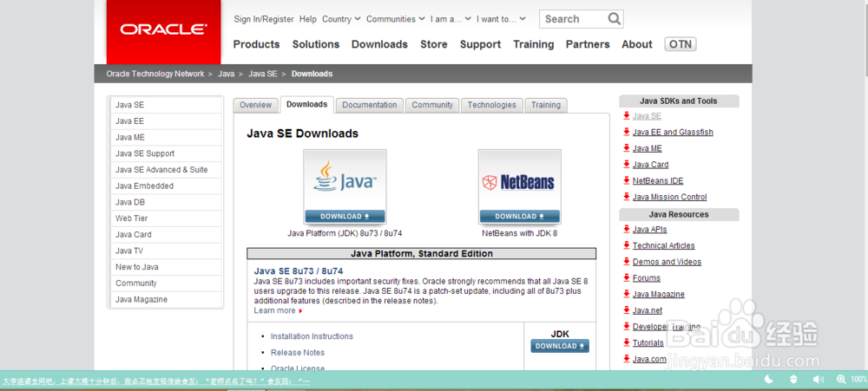Image resolution: width=868 pixels, height=391 pixels.
Task: Open the Support menu
Action: [x=480, y=44]
